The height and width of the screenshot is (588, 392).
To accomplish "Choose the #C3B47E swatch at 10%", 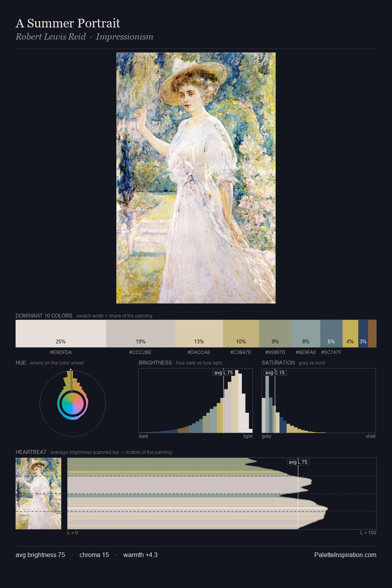I will tap(241, 334).
